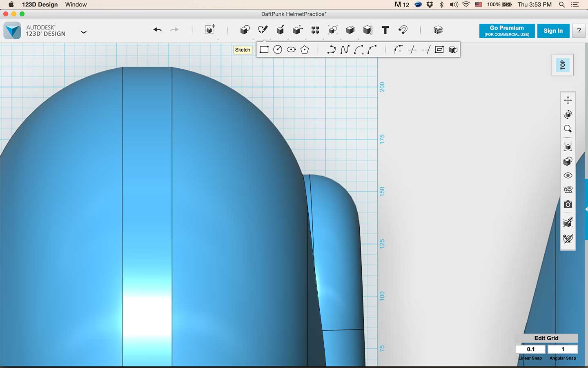
Task: Click the Go Premium button
Action: point(507,31)
